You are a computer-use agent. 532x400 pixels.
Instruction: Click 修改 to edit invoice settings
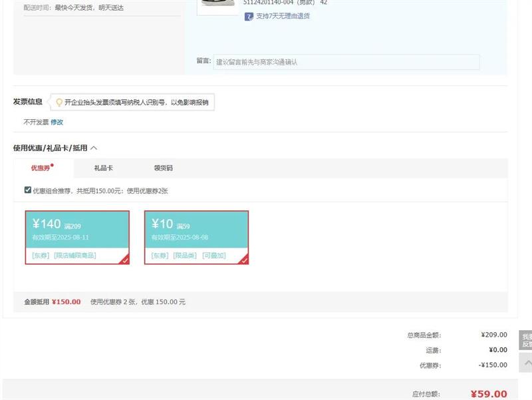point(57,122)
